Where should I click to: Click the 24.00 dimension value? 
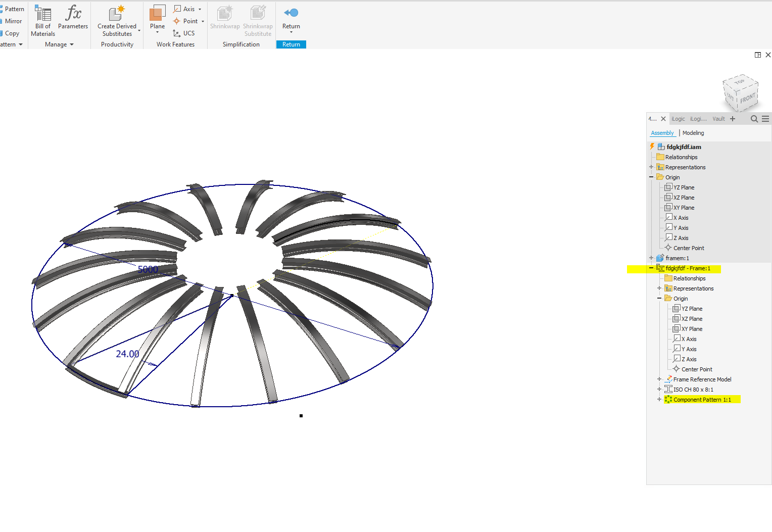(x=127, y=354)
